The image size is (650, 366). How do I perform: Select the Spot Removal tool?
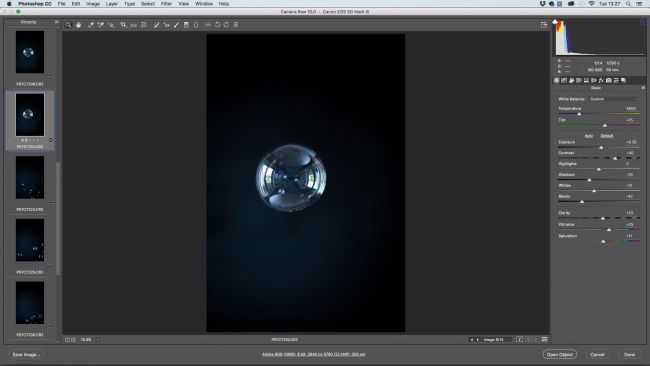pyautogui.click(x=156, y=25)
